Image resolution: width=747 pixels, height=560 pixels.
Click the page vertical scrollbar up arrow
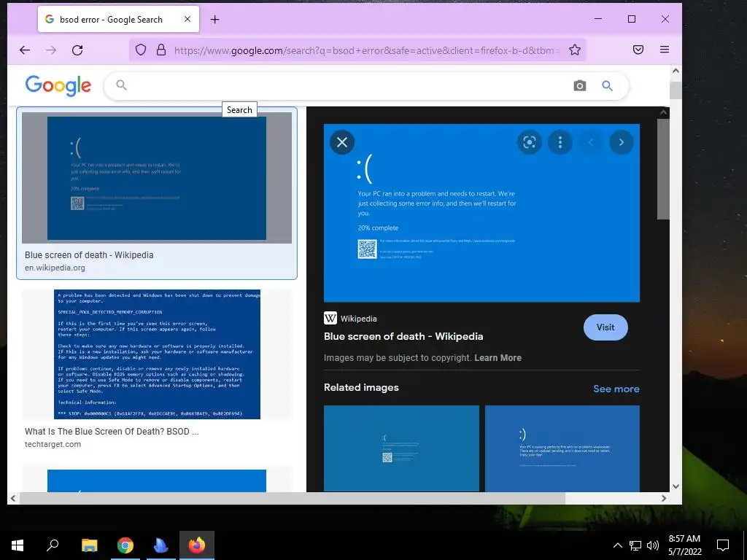(676, 71)
